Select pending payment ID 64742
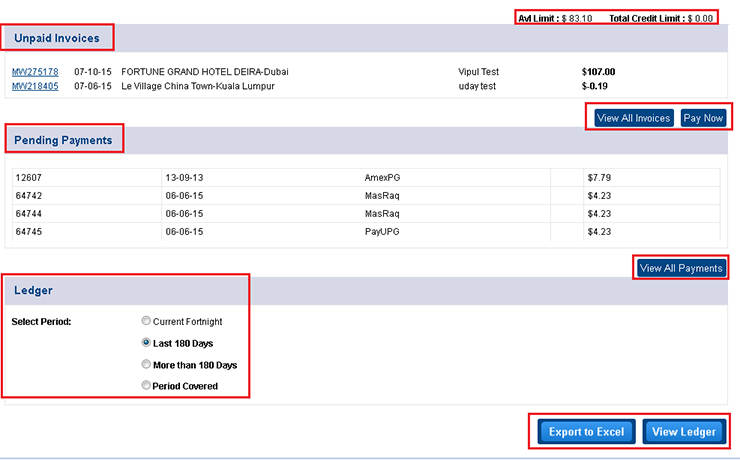The height and width of the screenshot is (460, 740). click(x=28, y=196)
